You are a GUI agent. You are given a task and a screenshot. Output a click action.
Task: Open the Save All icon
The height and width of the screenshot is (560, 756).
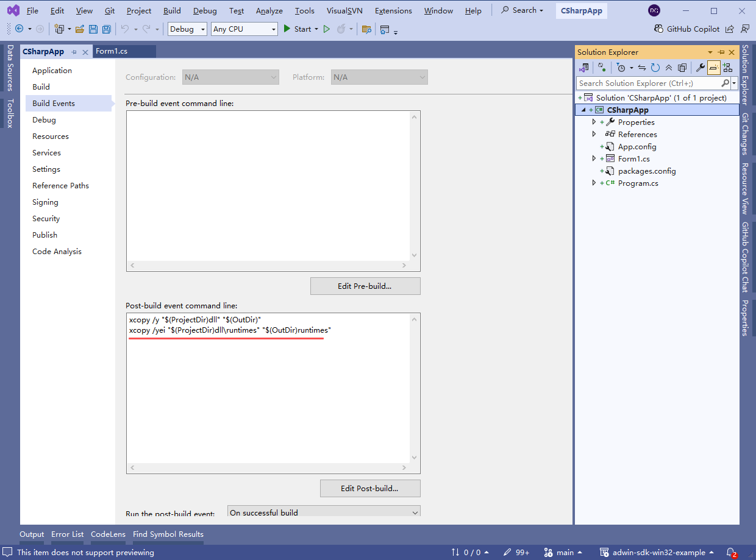106,29
